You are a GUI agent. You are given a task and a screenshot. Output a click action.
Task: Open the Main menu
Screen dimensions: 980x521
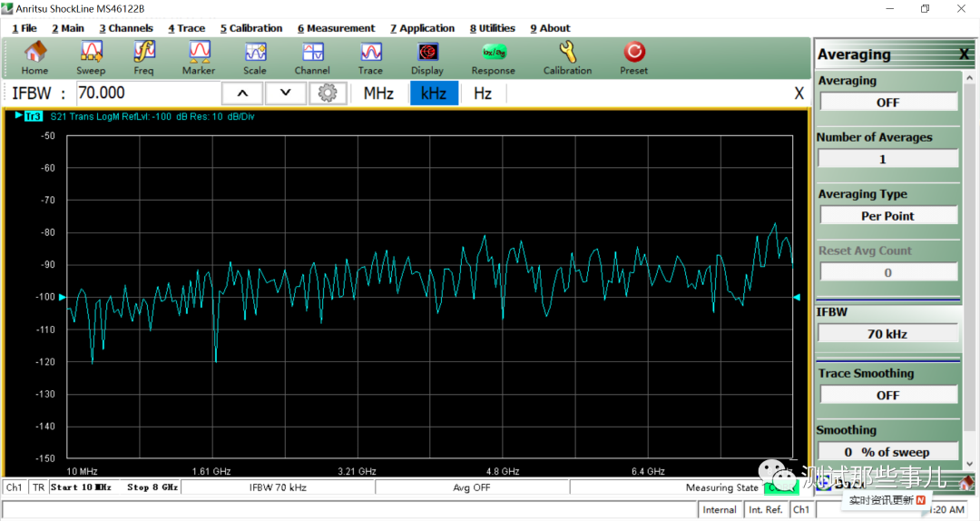click(x=68, y=28)
